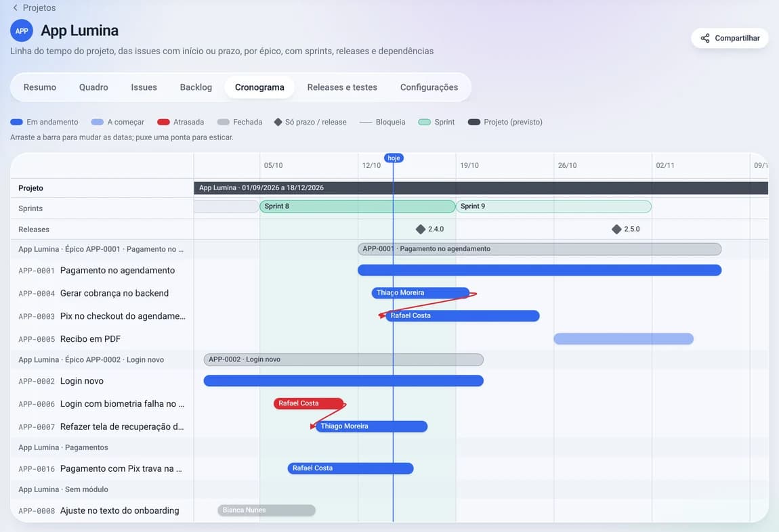Select the App Lumina project bar

click(x=480, y=188)
